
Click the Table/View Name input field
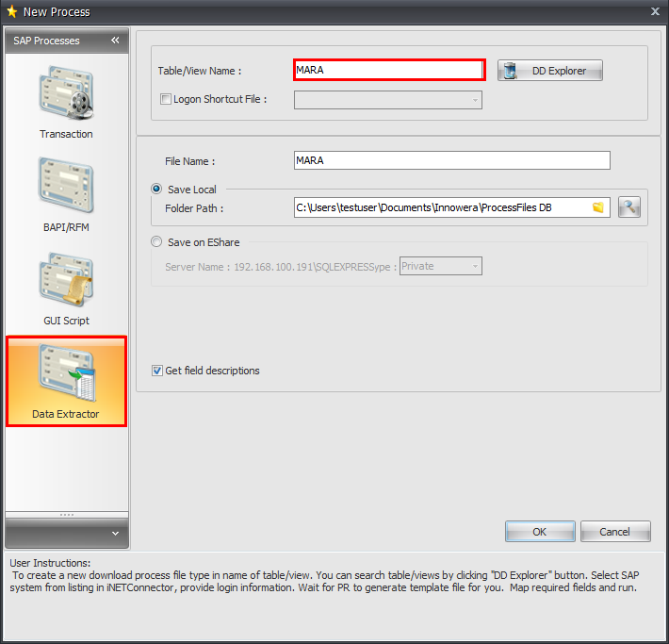(x=389, y=70)
